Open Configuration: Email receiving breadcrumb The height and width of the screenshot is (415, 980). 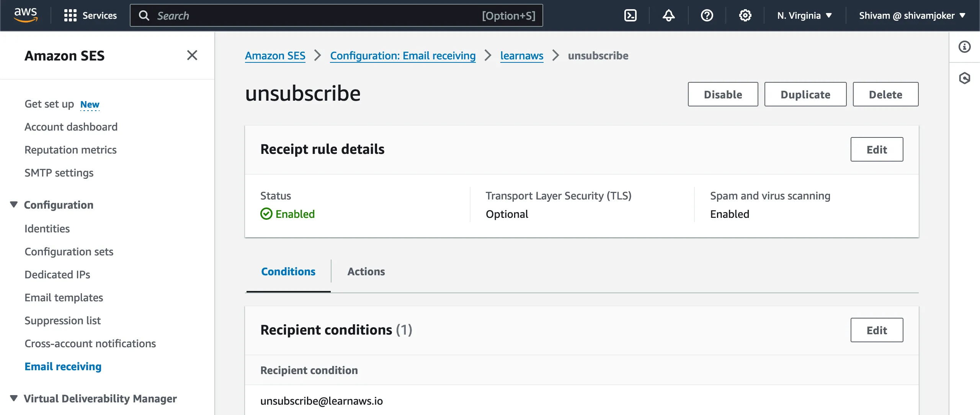403,56
